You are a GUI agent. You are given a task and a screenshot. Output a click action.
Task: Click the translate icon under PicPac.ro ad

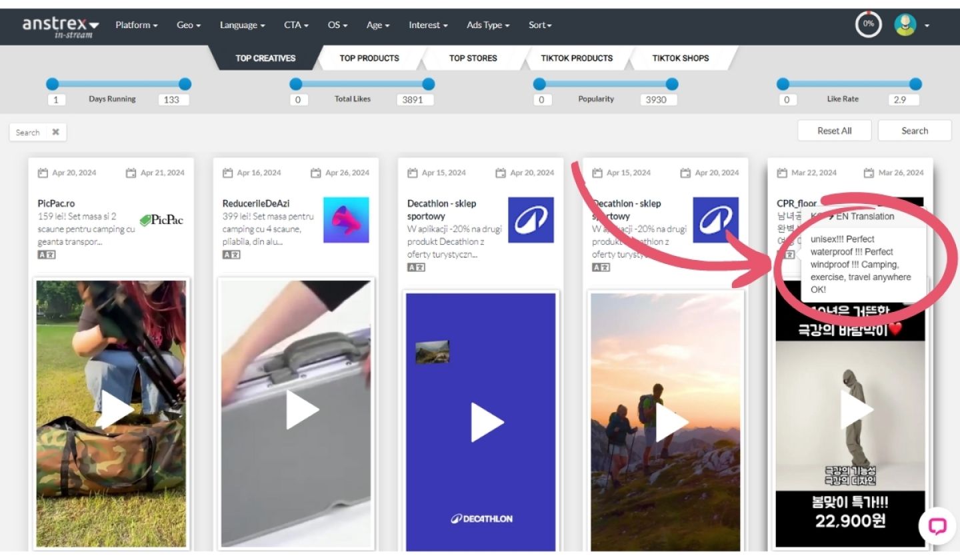pos(46,255)
